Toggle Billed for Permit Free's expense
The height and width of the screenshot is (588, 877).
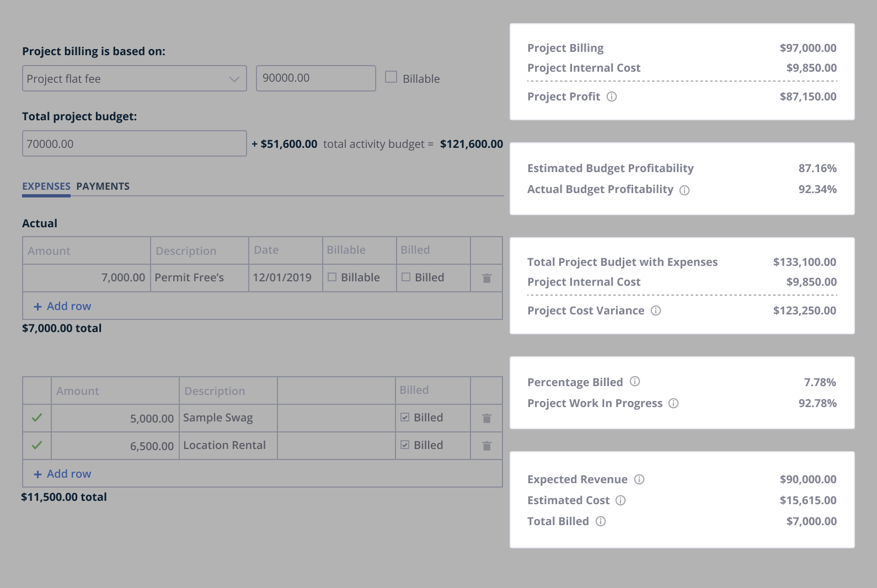406,277
